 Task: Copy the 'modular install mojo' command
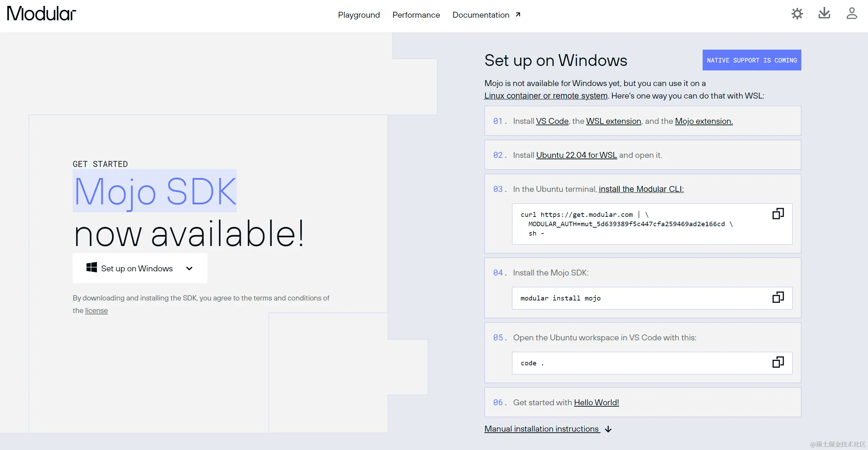778,297
